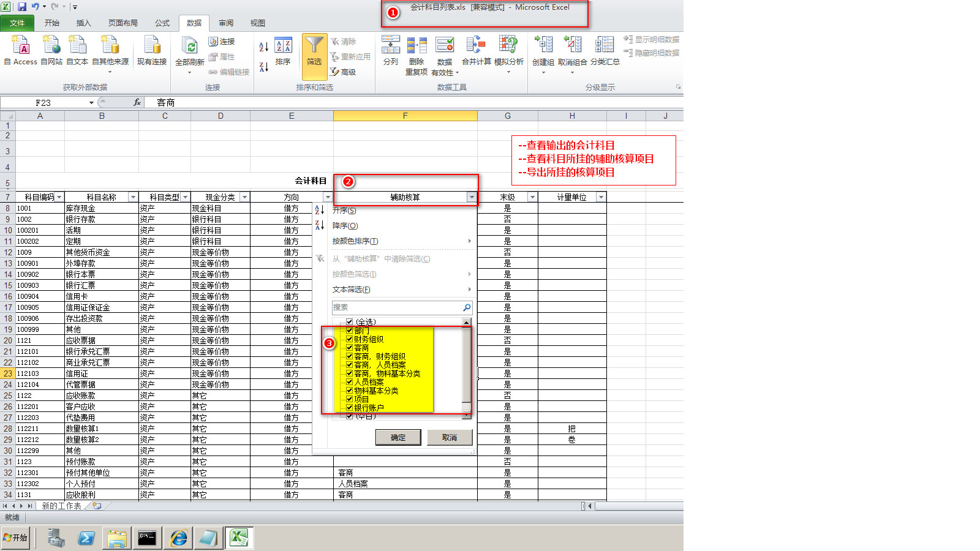The height and width of the screenshot is (551, 980).
Task: Click the Filter (筛选) funnel icon
Action: coord(314,46)
